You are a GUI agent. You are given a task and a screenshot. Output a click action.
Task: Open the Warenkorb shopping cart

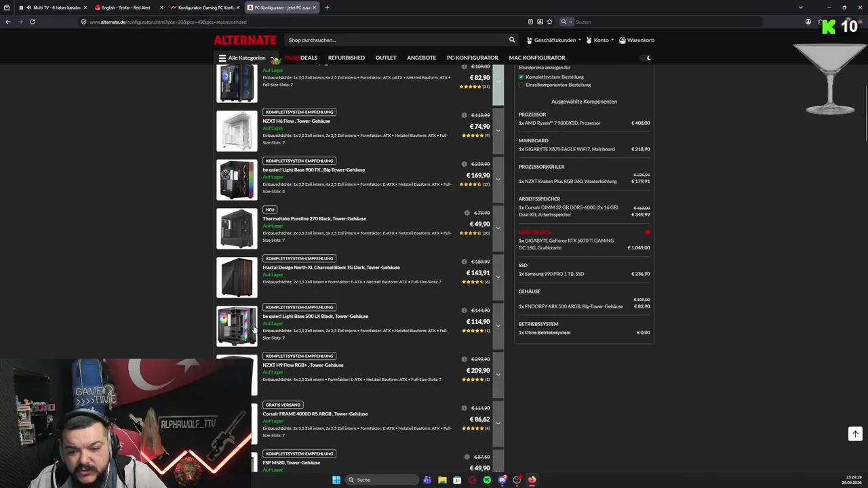click(x=636, y=40)
